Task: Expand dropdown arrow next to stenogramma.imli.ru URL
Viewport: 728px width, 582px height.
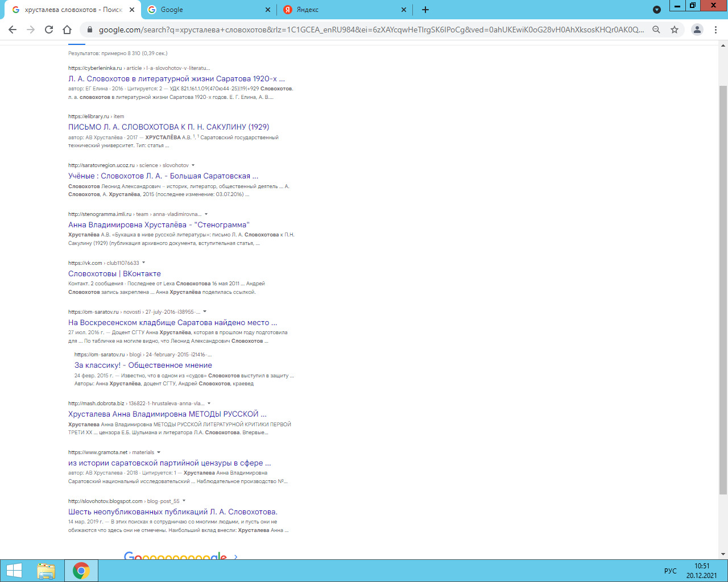Action: 206,214
